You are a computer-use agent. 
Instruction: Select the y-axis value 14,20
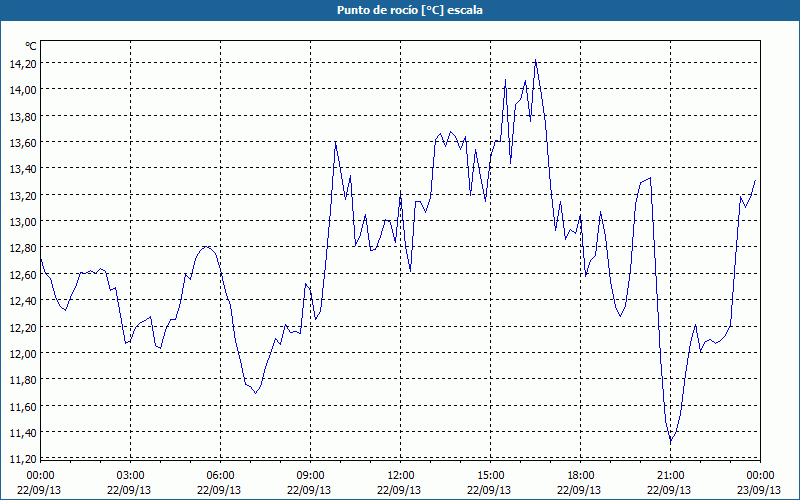(x=22, y=64)
